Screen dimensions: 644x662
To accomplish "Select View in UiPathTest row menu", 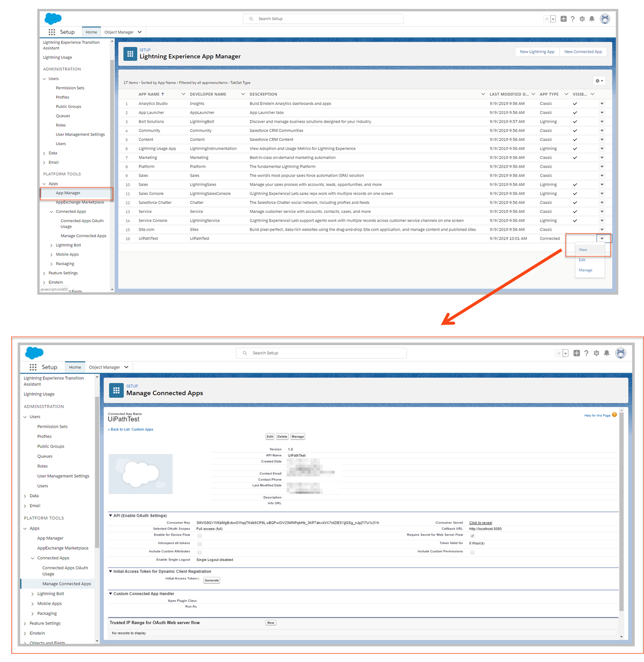I will coord(583,249).
